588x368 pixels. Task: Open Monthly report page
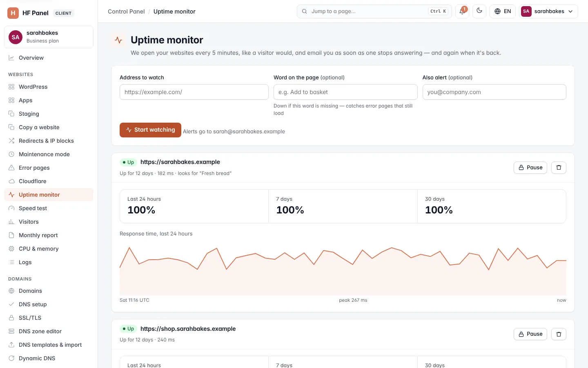click(49, 235)
